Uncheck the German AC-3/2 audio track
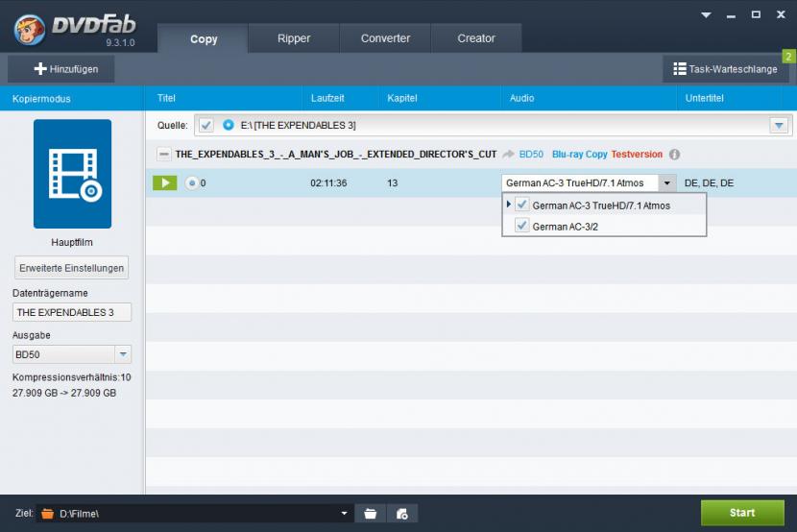Screen dimensions: 797x532 click(x=521, y=226)
